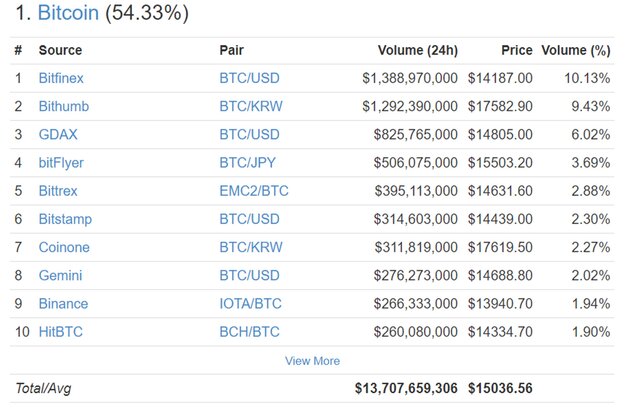Click the View More link
Image resolution: width=640 pixels, height=416 pixels.
[312, 361]
